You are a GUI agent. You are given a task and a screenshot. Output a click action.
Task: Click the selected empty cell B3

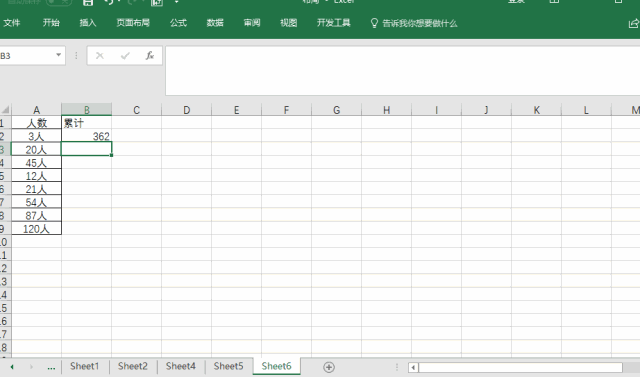87,149
